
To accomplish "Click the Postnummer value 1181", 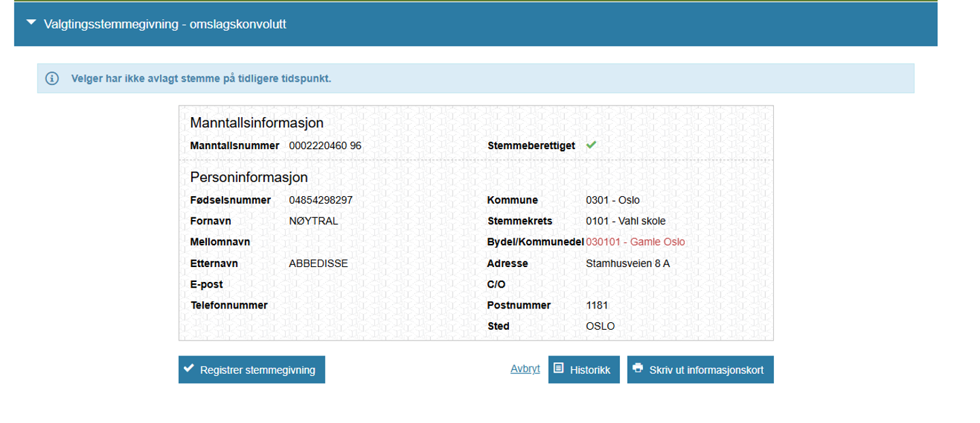I will 596,304.
